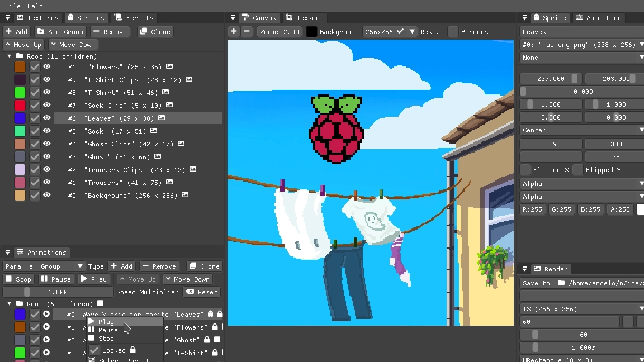
Task: Click the image icon beside "Leaves" sprite row
Action: point(162,118)
